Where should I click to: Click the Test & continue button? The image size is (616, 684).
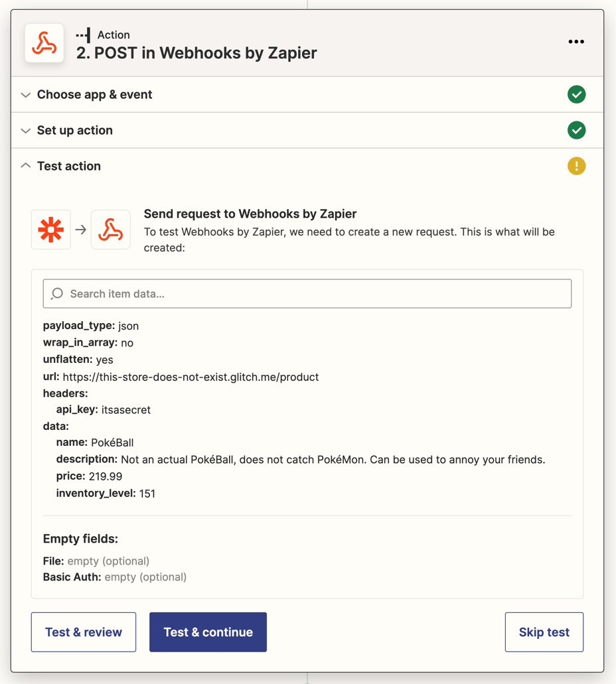(208, 632)
